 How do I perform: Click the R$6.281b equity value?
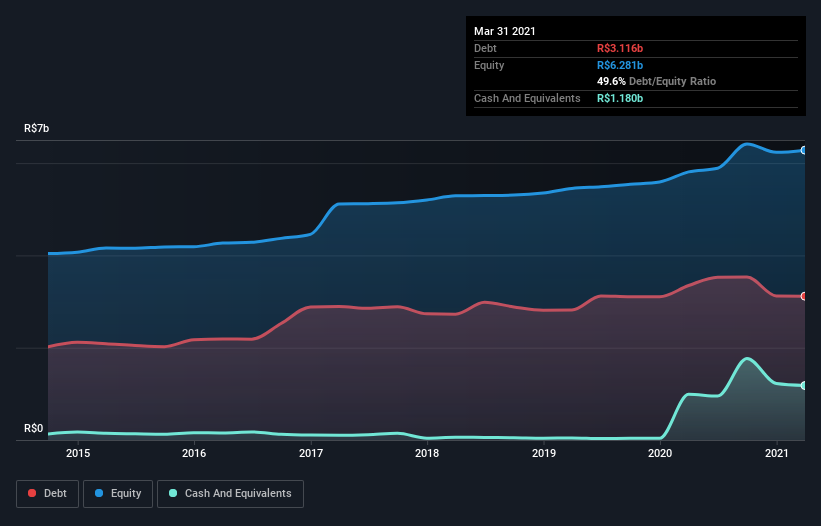click(x=620, y=65)
